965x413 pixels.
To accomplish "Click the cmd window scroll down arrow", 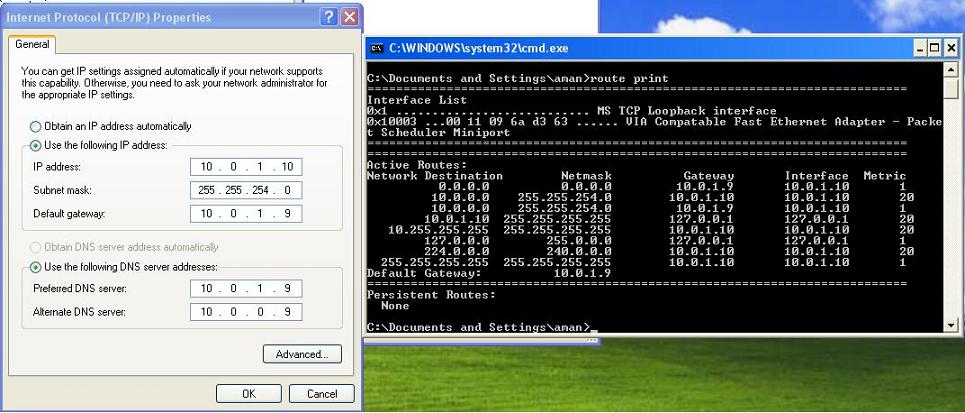I will click(x=951, y=325).
